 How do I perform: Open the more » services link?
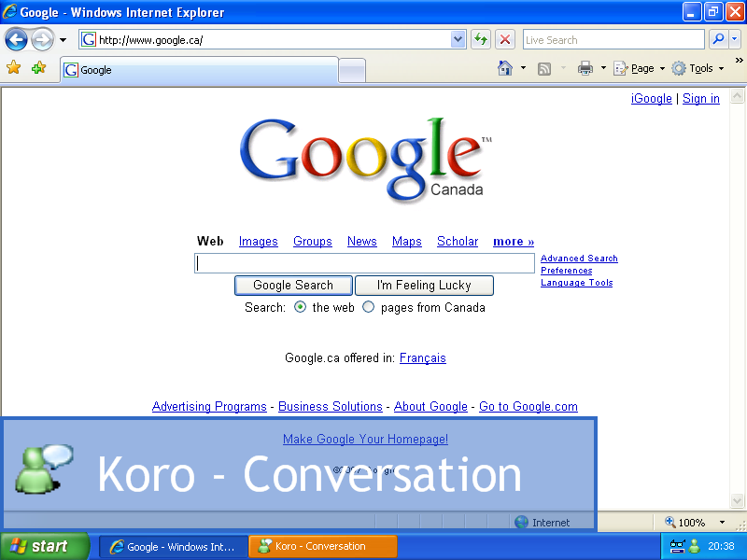click(x=514, y=242)
